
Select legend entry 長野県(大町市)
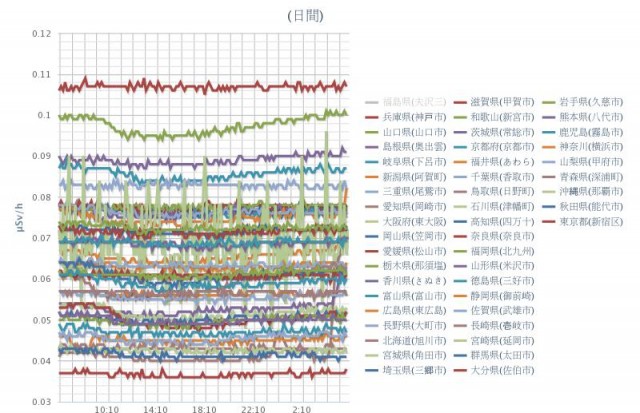click(x=406, y=326)
